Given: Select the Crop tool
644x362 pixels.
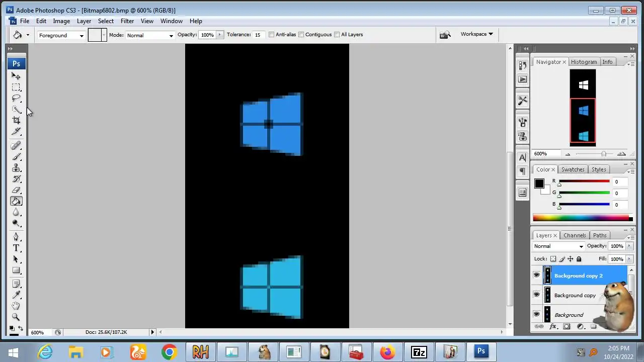Looking at the screenshot, I should (16, 120).
